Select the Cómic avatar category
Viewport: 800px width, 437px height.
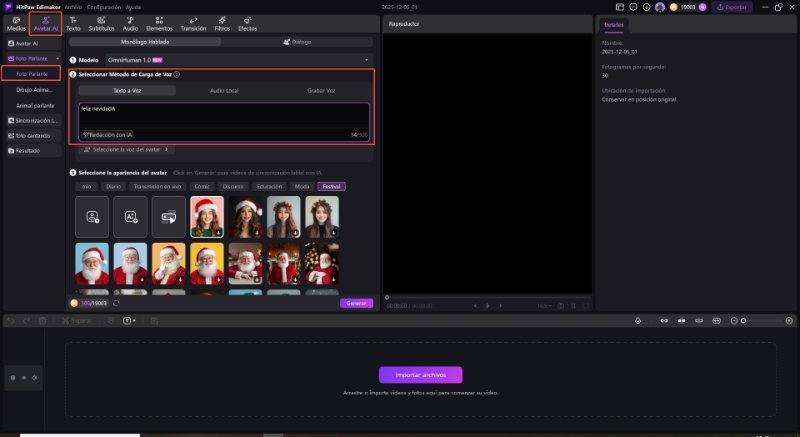tap(202, 187)
